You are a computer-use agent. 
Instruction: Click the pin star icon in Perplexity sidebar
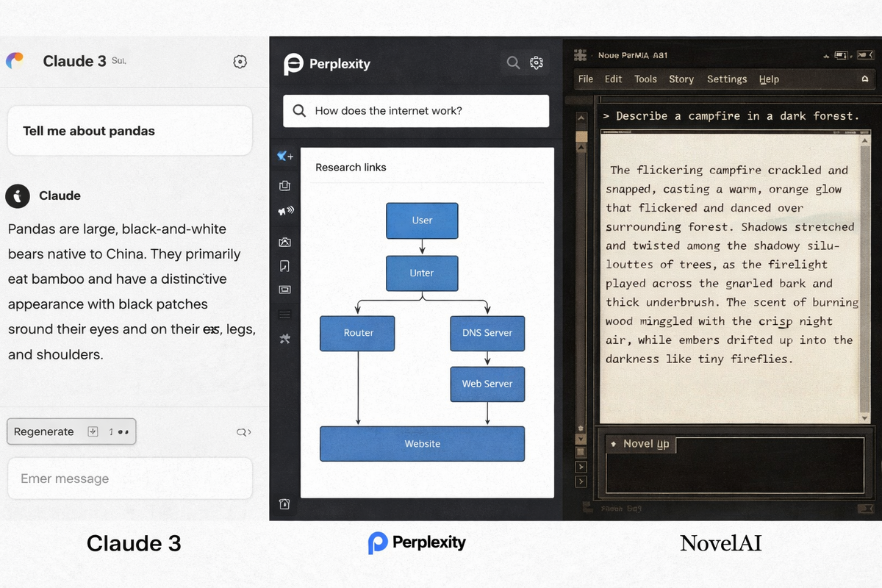click(285, 338)
